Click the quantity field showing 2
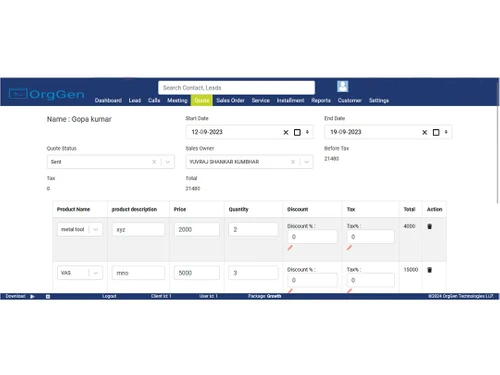This screenshot has height=375, width=500. coord(253,229)
